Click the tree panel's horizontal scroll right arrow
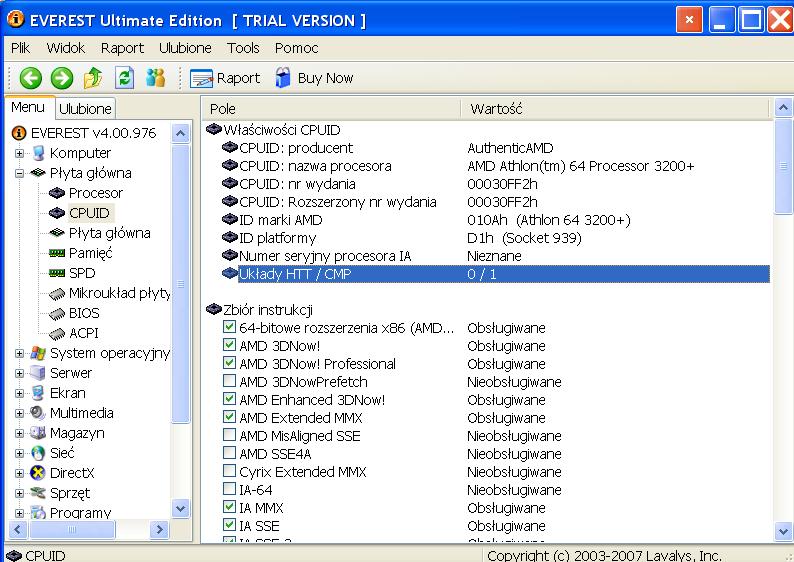The height and width of the screenshot is (562, 794). tap(159, 530)
